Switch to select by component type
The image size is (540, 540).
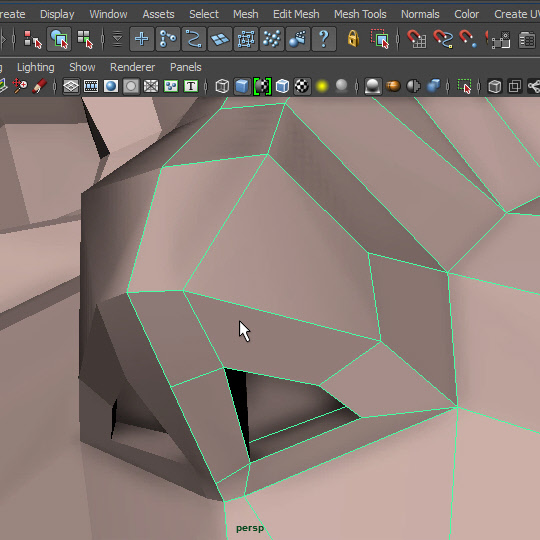85,39
